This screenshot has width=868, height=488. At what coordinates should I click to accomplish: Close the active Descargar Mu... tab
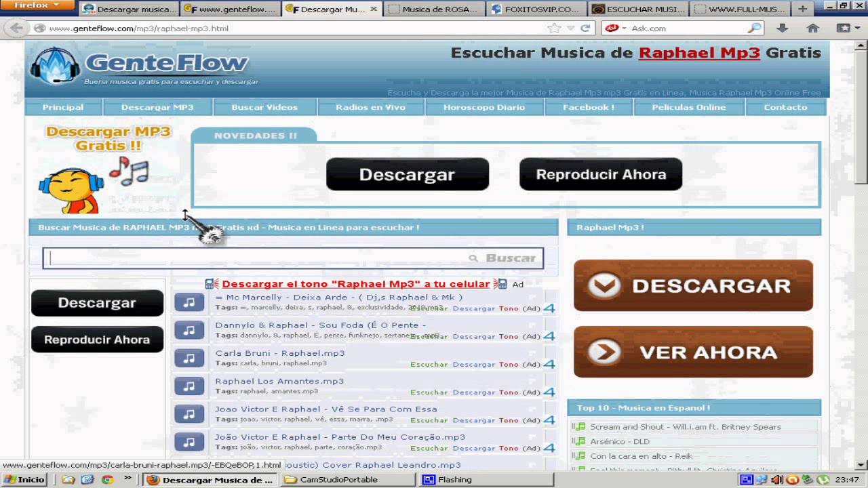click(374, 9)
